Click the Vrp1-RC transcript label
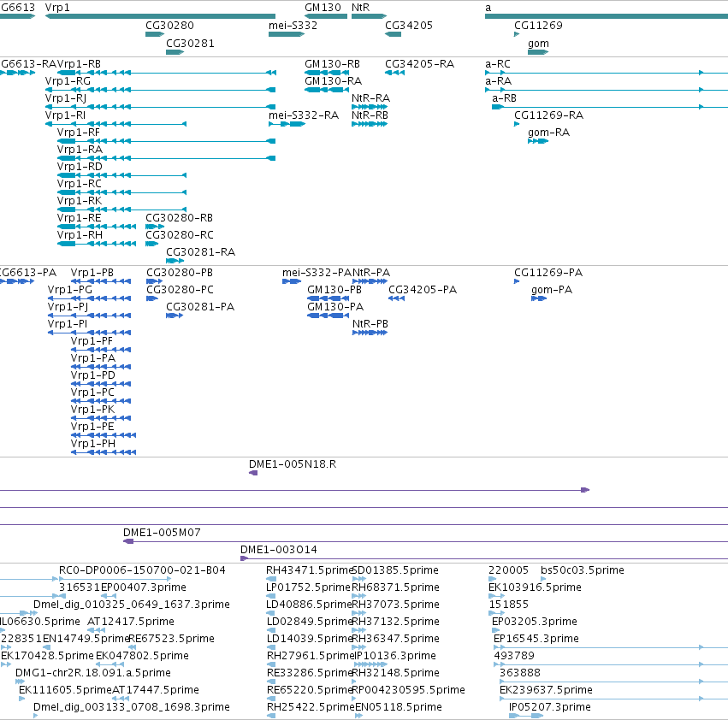Screen dimensions: 728x720 [80, 185]
